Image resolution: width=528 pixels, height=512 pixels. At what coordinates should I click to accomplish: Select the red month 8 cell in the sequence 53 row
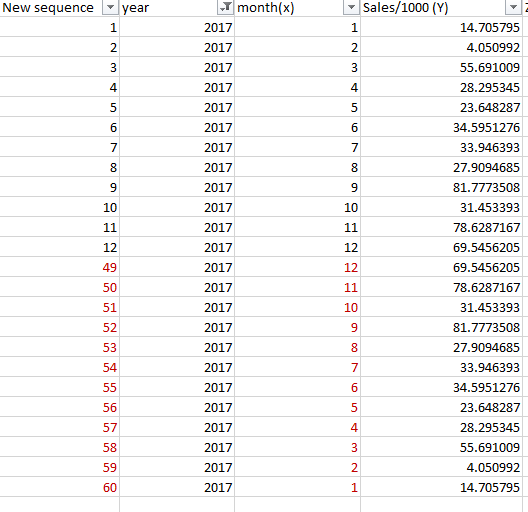[x=297, y=347]
